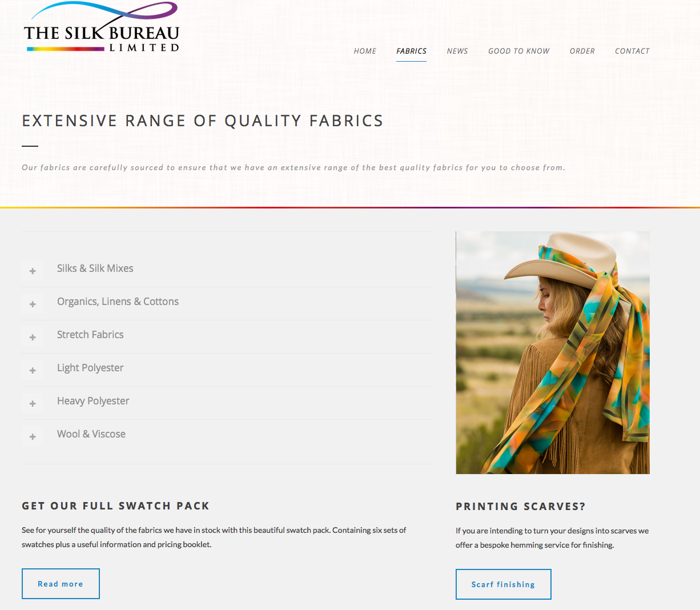Open the Contact page link
This screenshot has width=700, height=610.
point(632,51)
